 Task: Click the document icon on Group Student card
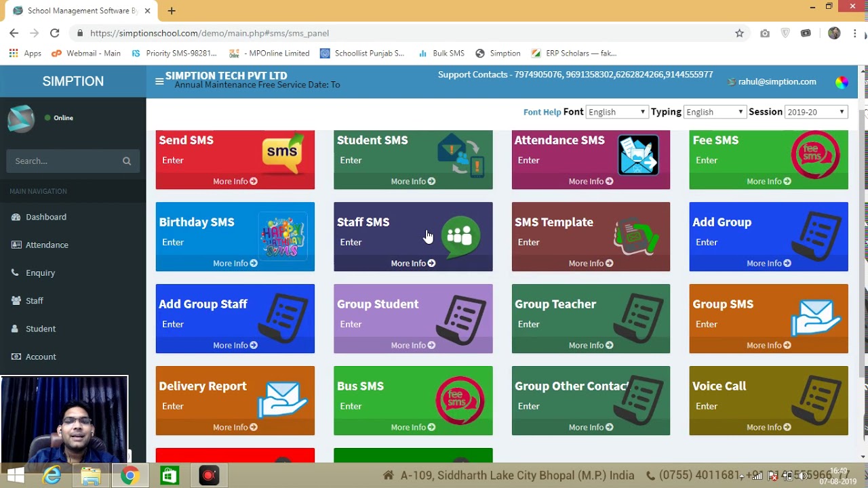tap(460, 319)
